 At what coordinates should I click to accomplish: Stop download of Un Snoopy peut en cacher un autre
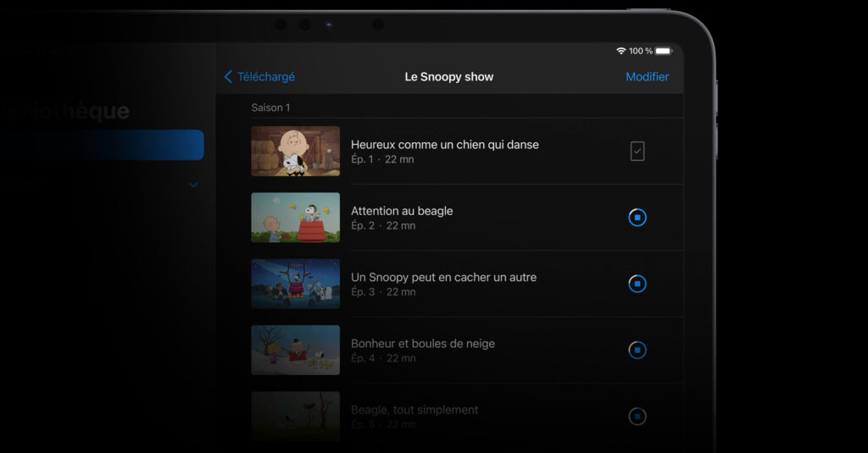[637, 284]
